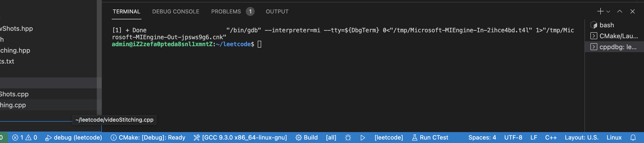Click the CMake debug bug icon
Viewport: 644px width, 143px height.
pyautogui.click(x=348, y=138)
